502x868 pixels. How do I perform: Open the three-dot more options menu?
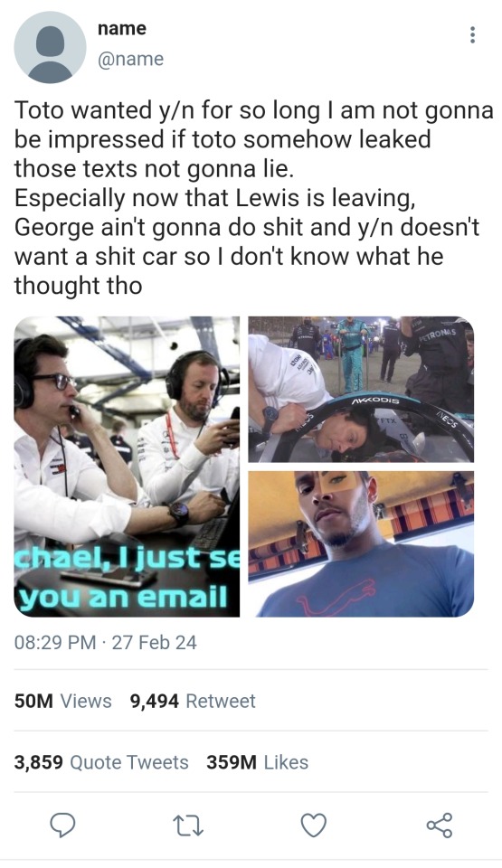[x=472, y=35]
